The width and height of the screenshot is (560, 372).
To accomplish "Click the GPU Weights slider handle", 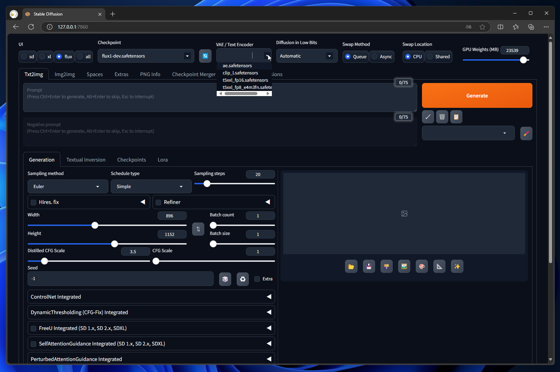I will (523, 60).
